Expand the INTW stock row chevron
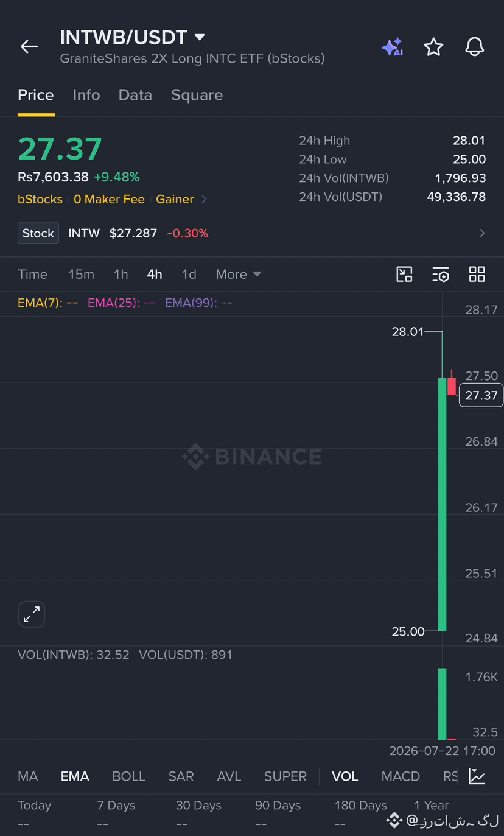Viewport: 504px width, 836px height. pyautogui.click(x=482, y=233)
